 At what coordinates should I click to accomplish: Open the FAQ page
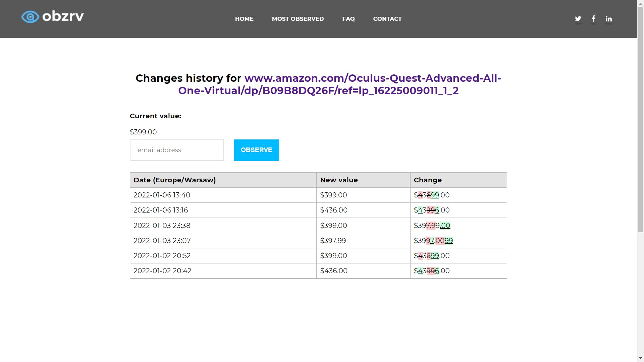tap(348, 19)
